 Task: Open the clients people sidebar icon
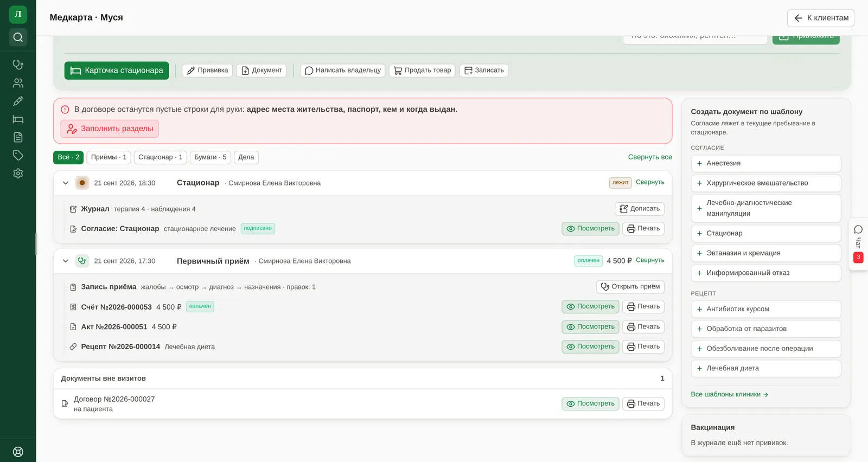[18, 83]
